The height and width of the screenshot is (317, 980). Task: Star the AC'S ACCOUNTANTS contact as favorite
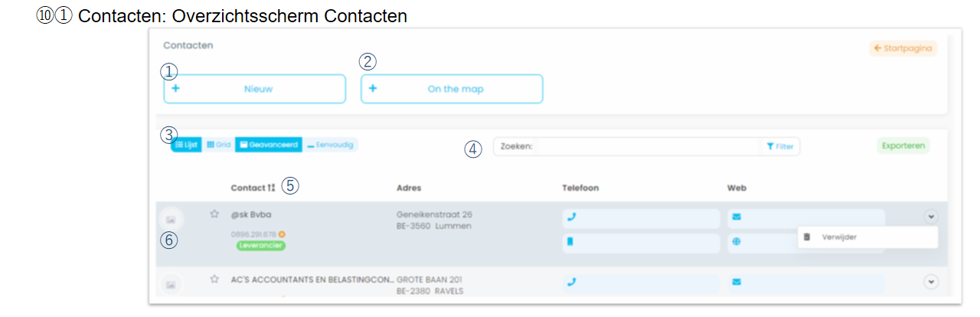tap(214, 279)
